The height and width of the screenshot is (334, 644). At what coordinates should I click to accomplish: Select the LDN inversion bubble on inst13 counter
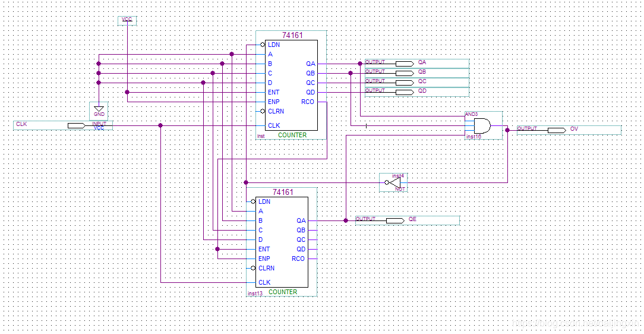tap(253, 201)
